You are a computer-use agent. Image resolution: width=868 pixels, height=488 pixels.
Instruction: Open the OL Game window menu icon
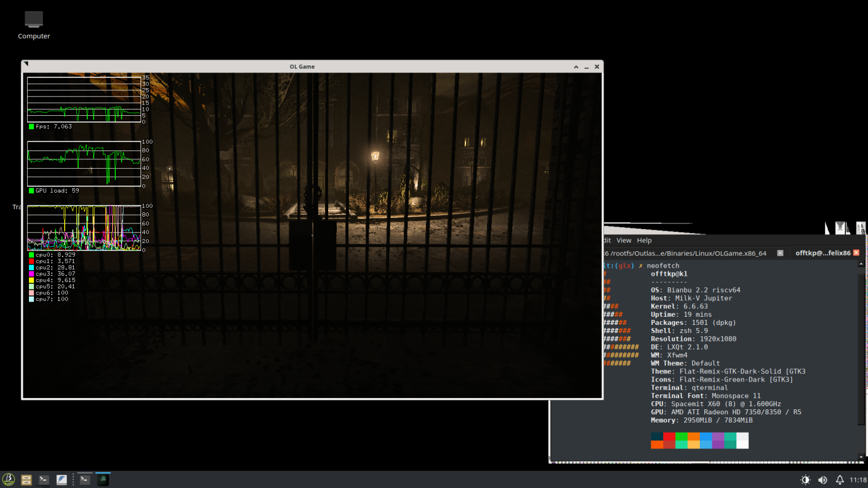point(26,64)
